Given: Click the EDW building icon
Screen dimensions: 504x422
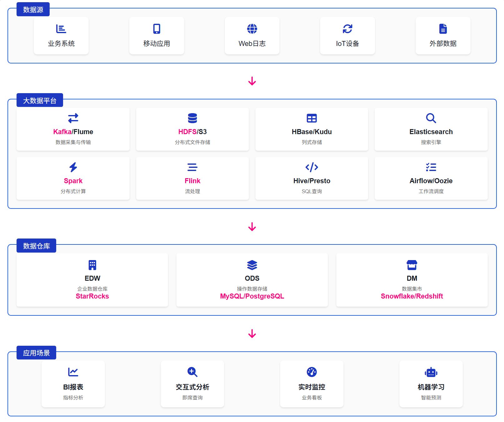Looking at the screenshot, I should (x=92, y=265).
